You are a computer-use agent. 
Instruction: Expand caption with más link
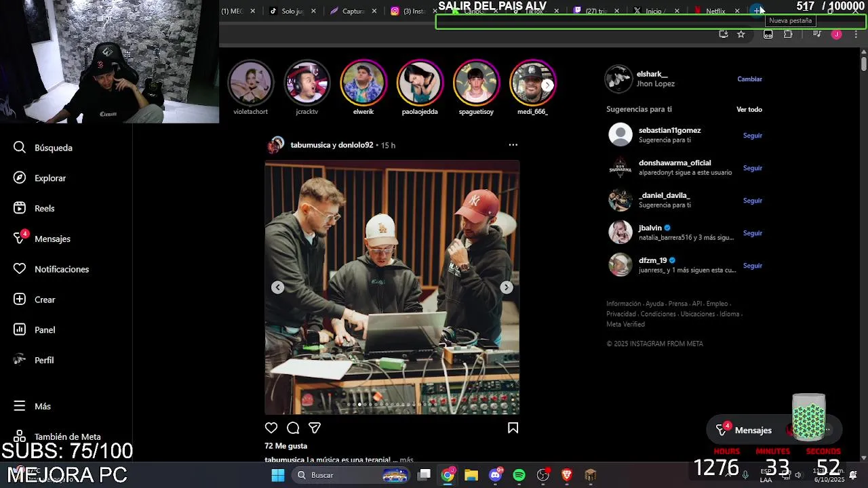coord(406,460)
